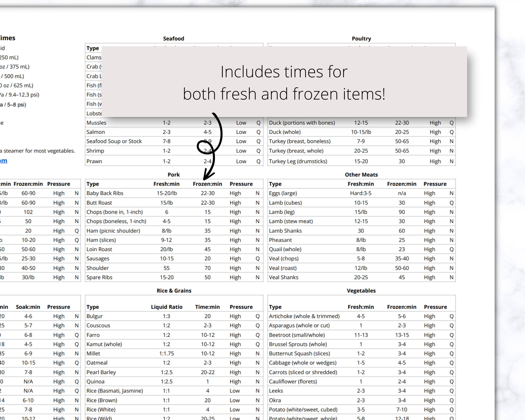The image size is (525, 420).
Task: Select the Seafood section title
Action: click(x=173, y=38)
